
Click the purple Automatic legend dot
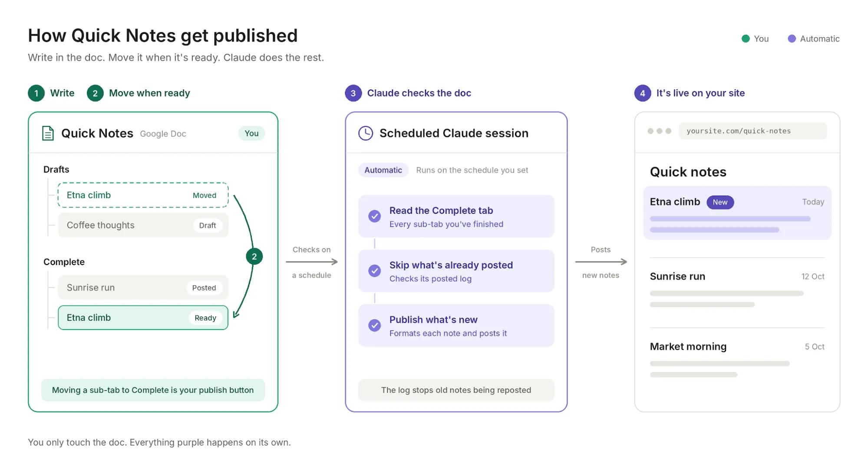pyautogui.click(x=792, y=39)
